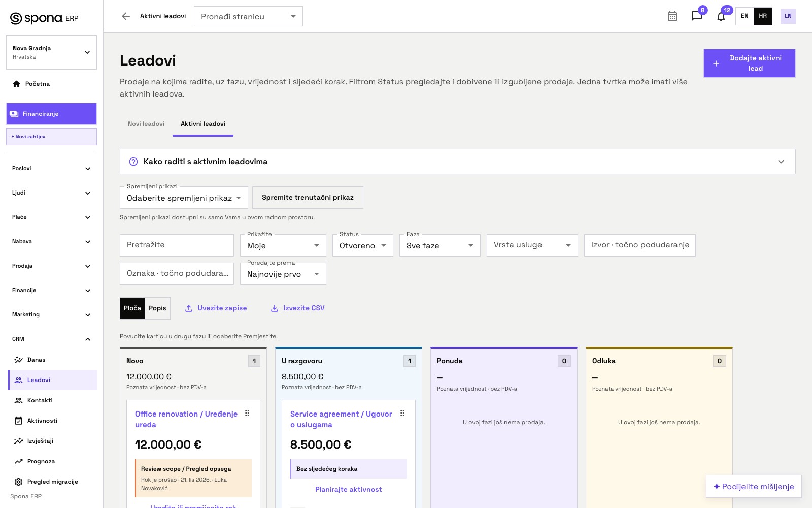Open Aktivnosti in CRM menu
The height and width of the screenshot is (508, 812).
click(52, 421)
